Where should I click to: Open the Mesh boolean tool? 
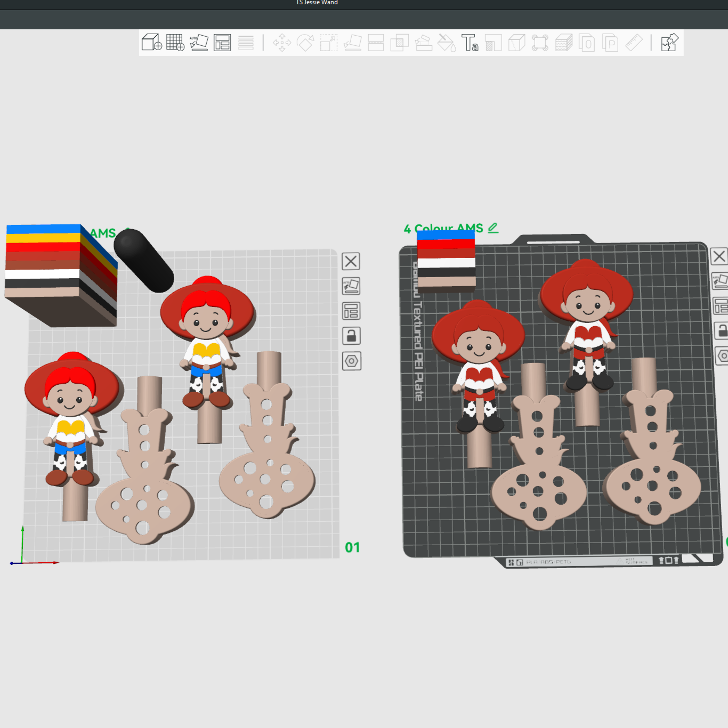(x=399, y=42)
